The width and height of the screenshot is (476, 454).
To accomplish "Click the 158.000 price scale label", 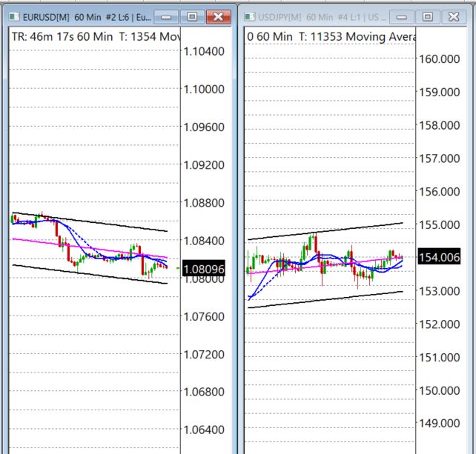I will click(439, 125).
